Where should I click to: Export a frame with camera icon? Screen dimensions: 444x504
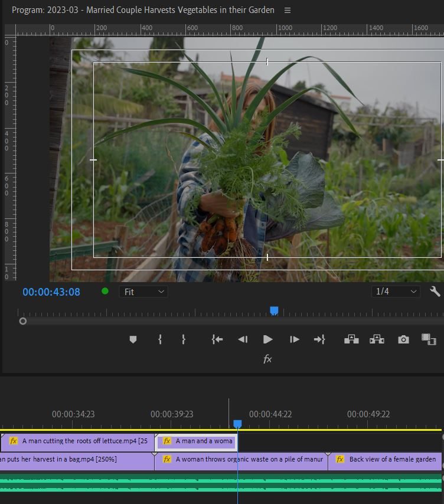click(x=403, y=339)
